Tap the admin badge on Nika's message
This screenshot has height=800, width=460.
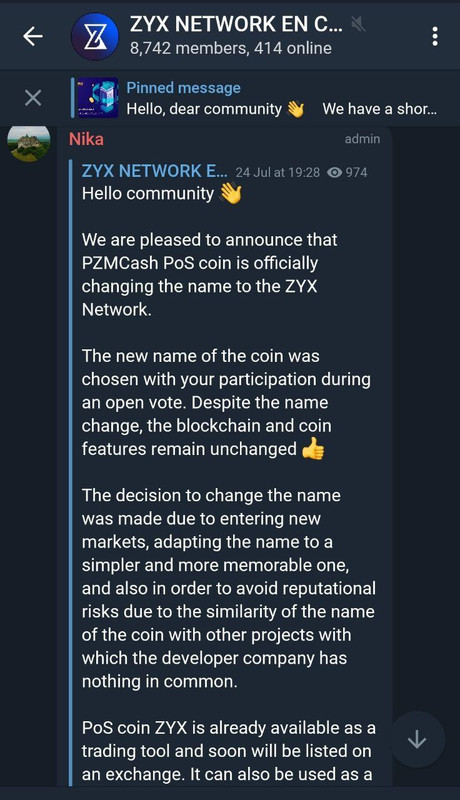(x=362, y=139)
